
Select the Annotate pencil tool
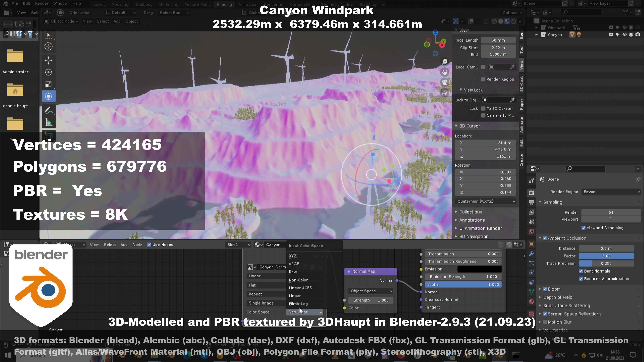click(x=48, y=110)
